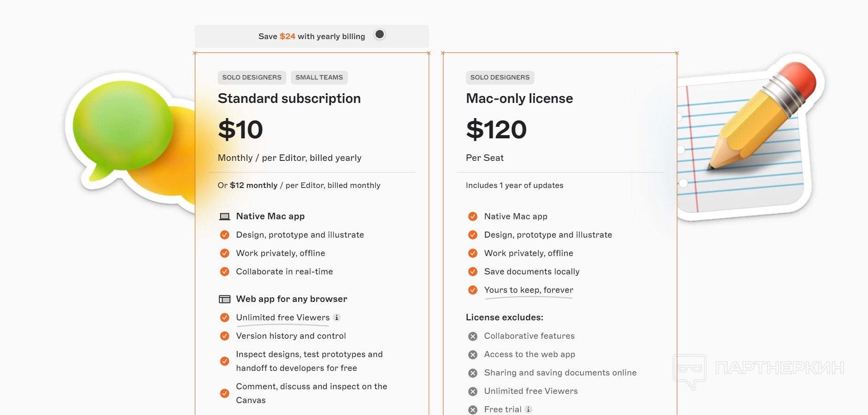The image size is (868, 415).
Task: Select the SMALL TEAMS tag
Action: 319,77
